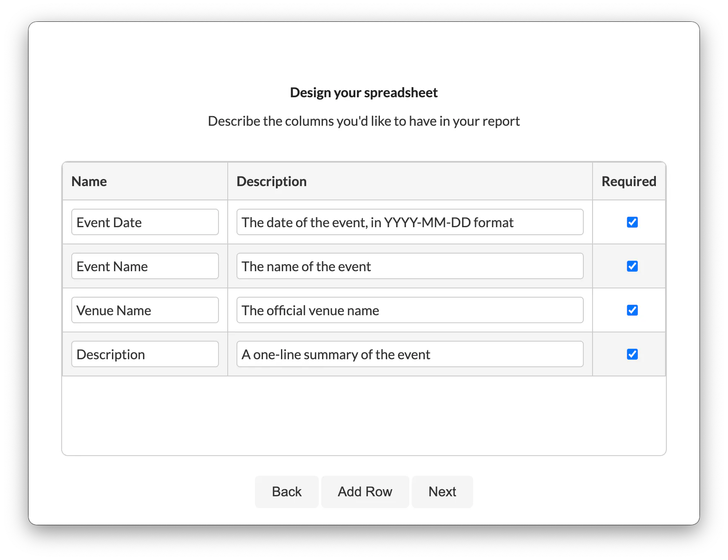Edit 'A one-line summary of the event' field

(x=410, y=354)
